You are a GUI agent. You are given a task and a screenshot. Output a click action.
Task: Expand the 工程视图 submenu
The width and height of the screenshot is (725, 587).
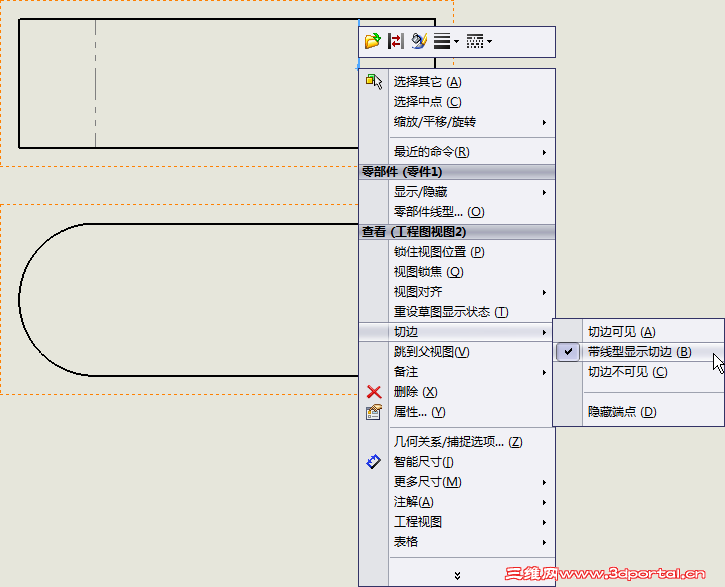(457, 522)
